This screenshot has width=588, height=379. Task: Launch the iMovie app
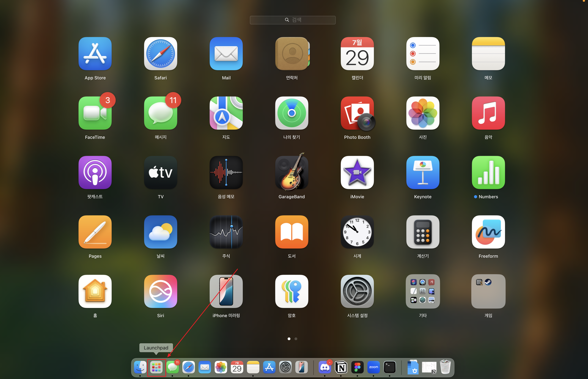tap(357, 172)
